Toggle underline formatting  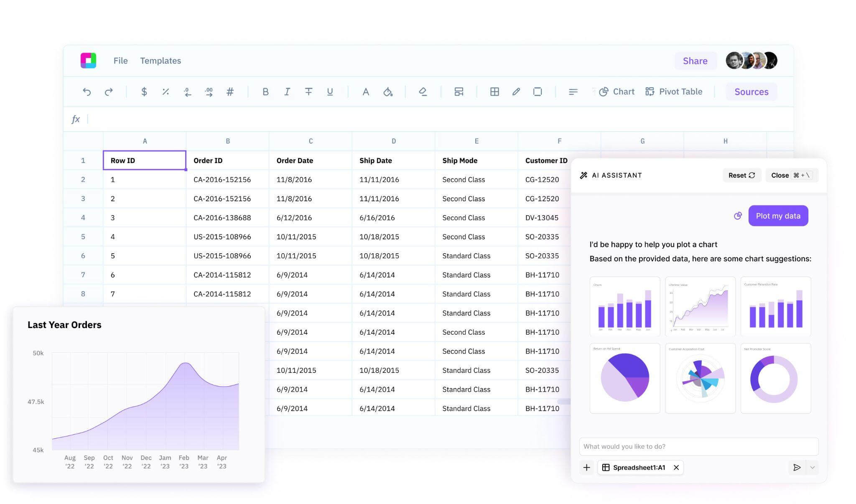tap(330, 92)
